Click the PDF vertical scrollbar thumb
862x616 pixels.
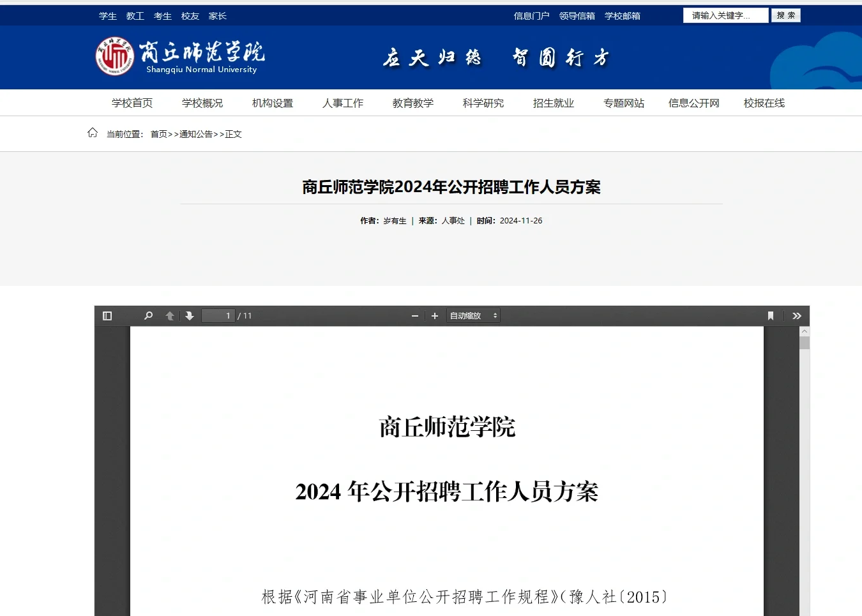point(805,343)
